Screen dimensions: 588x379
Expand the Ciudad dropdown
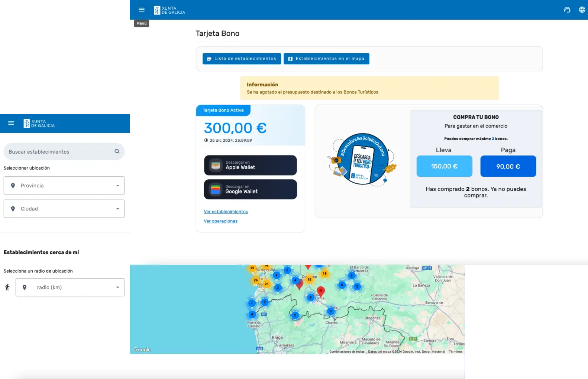click(x=117, y=209)
